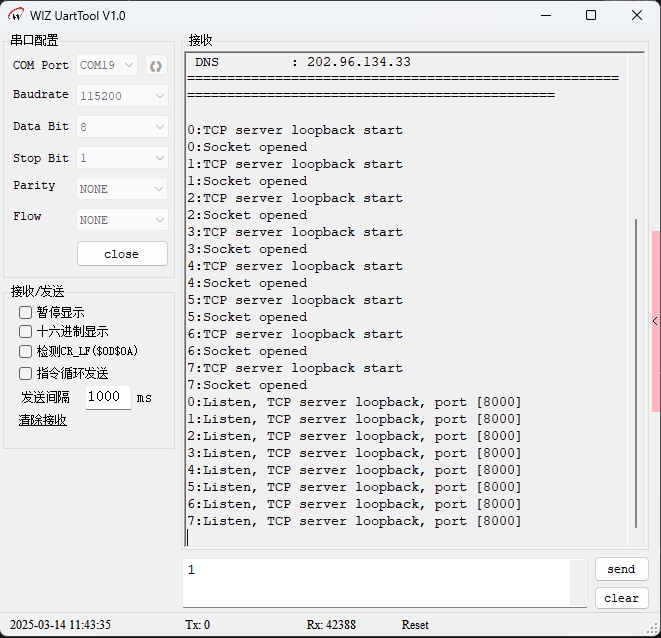
Task: Click the 清除接收 link
Action: click(43, 420)
